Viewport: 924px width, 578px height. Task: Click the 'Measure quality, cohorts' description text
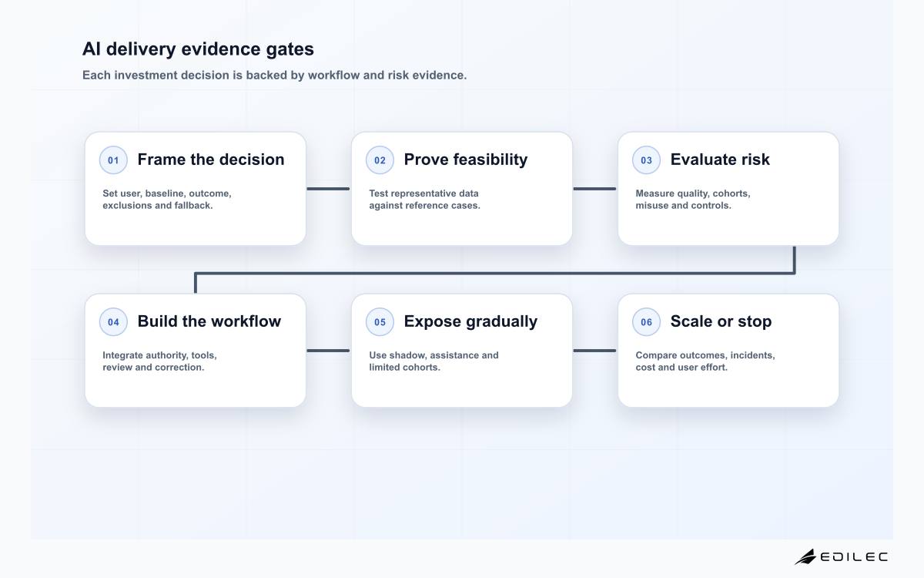coord(693,200)
